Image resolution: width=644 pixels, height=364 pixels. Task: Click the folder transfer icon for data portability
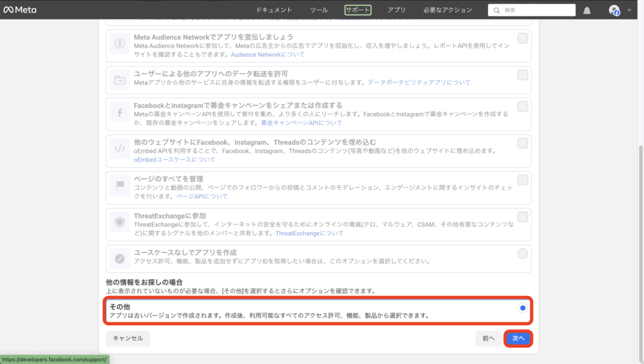click(x=119, y=80)
